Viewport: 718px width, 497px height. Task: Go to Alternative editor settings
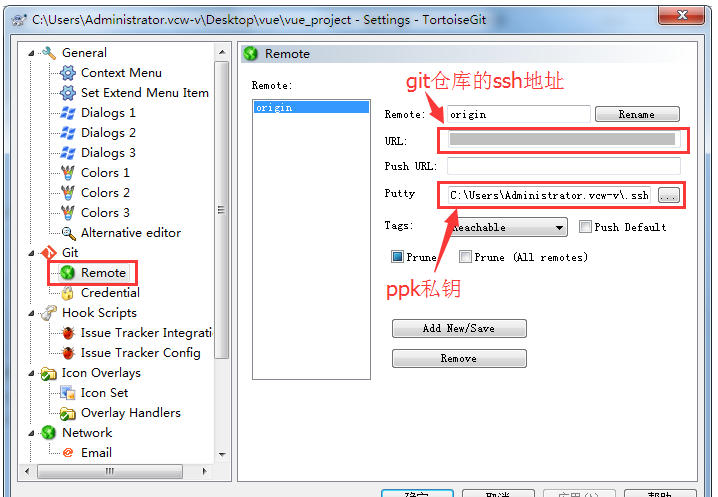coord(131,233)
